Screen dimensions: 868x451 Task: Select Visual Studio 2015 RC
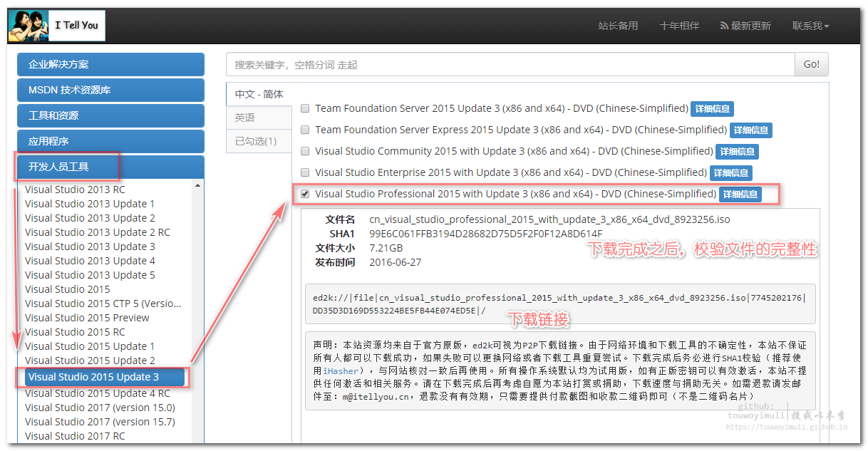pos(75,332)
